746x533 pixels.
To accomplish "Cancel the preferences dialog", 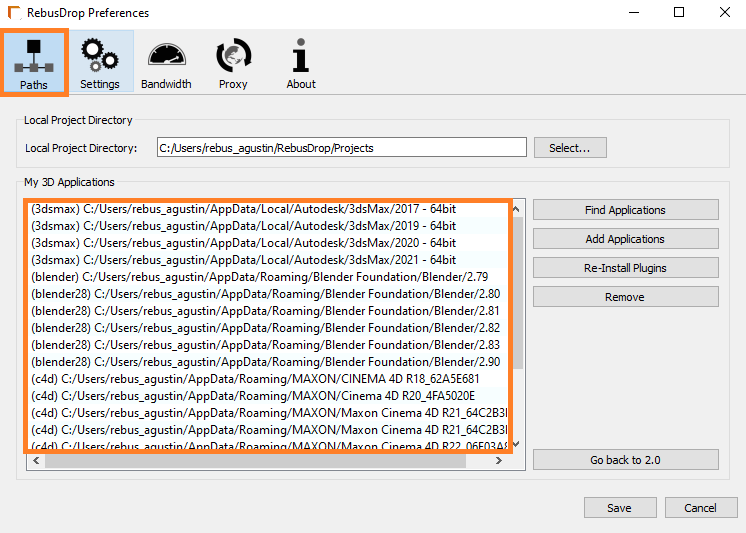I will pos(701,508).
